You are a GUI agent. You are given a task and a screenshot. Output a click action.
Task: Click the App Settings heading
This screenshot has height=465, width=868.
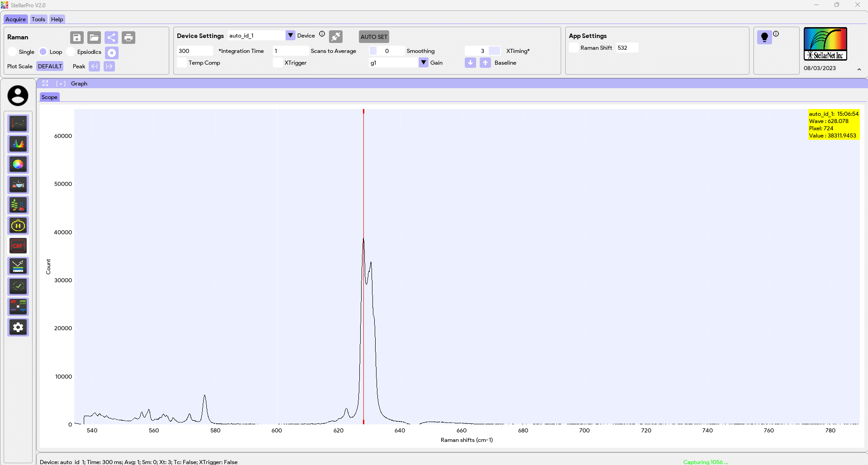588,36
